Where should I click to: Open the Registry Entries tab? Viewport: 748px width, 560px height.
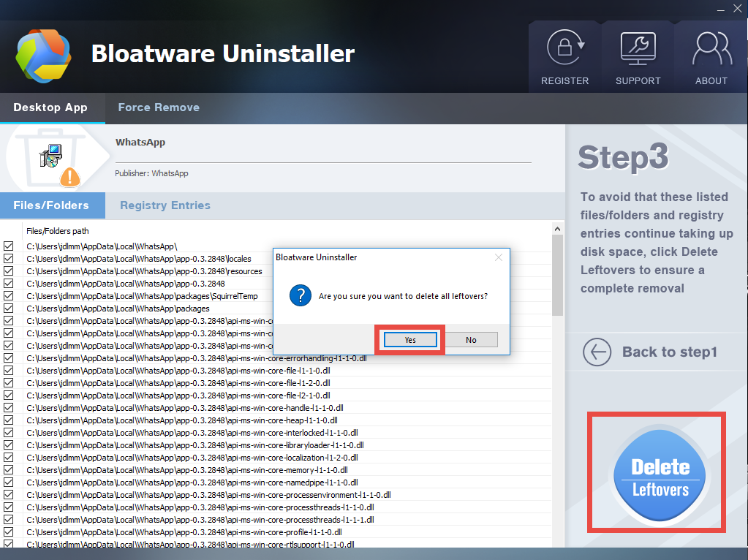165,205
